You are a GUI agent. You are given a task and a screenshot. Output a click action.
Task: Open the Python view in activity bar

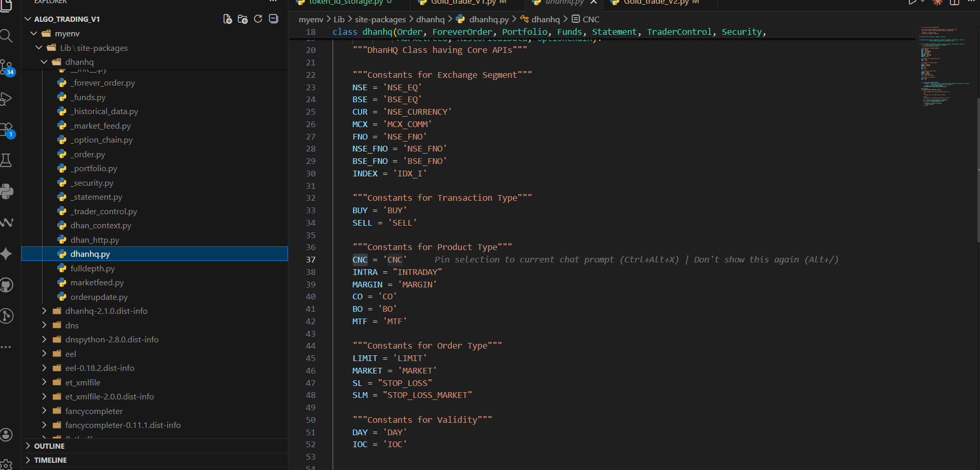(7, 191)
